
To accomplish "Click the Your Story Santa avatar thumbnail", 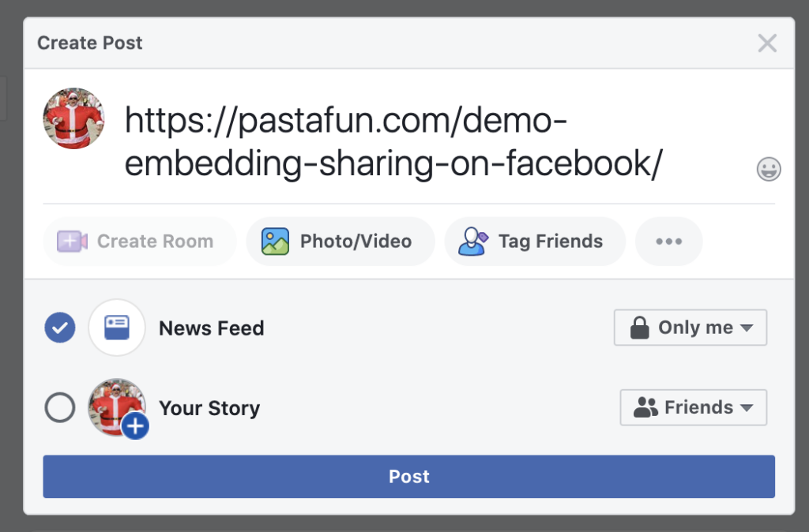I will coord(117,407).
